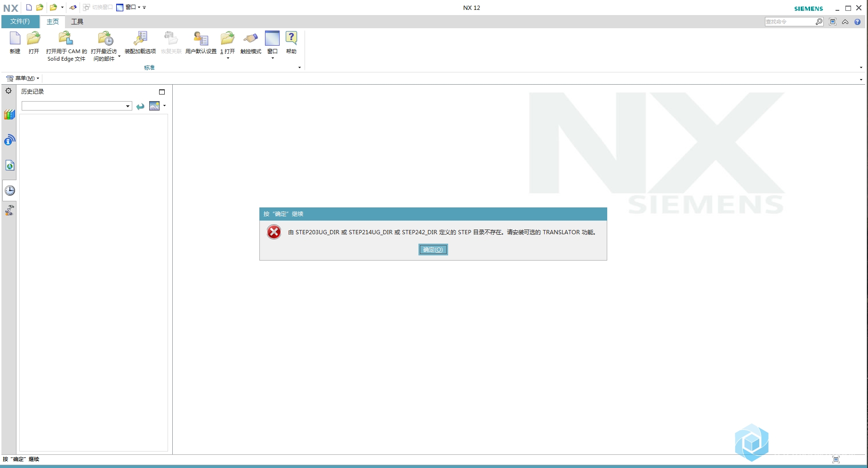Click the command finder magnifier icon
The width and height of the screenshot is (868, 468).
tap(819, 22)
